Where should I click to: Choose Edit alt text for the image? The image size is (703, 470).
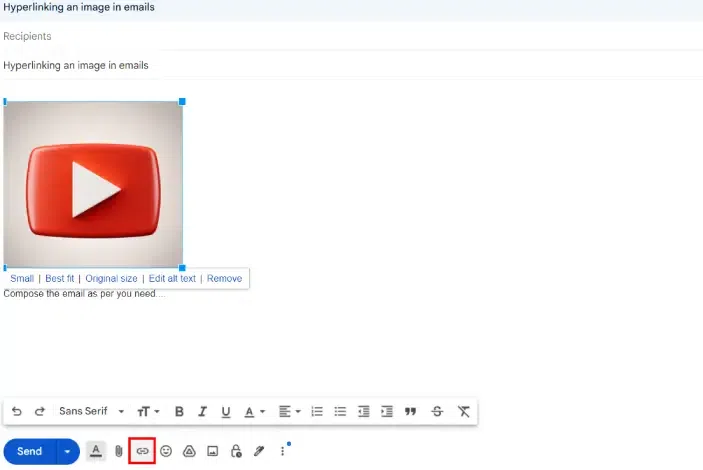[172, 279]
